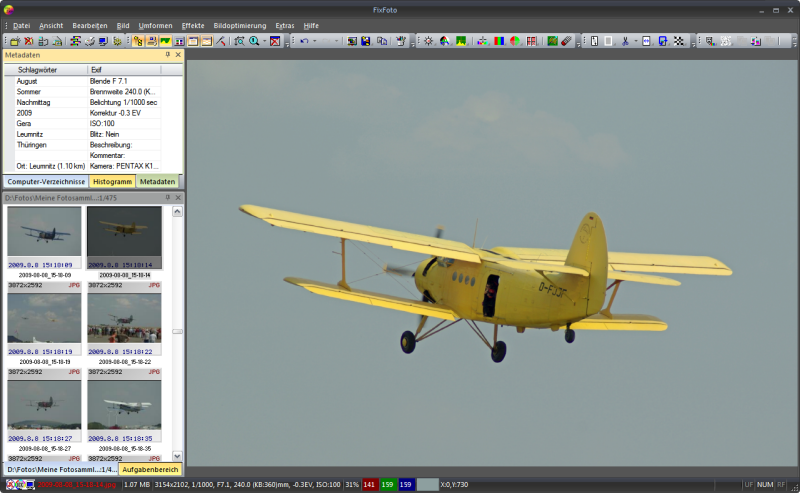
Task: Select the Computer-Verzeichnisse tab
Action: click(46, 182)
